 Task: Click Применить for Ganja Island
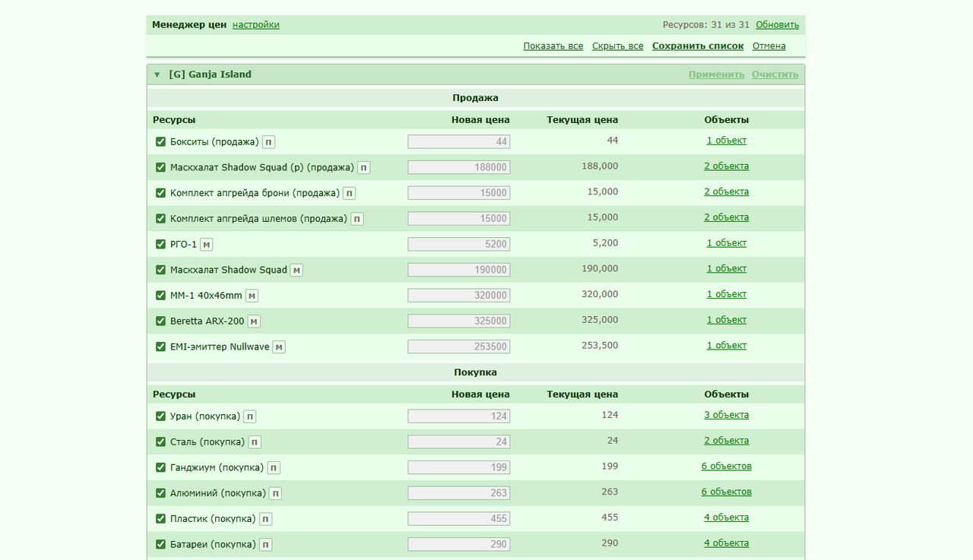(x=717, y=74)
